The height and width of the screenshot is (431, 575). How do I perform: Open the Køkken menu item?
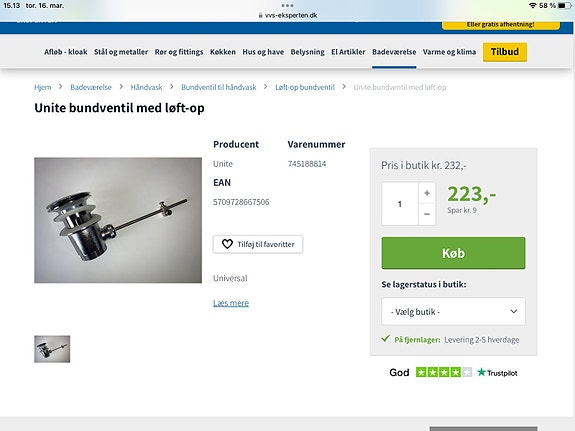tap(223, 52)
